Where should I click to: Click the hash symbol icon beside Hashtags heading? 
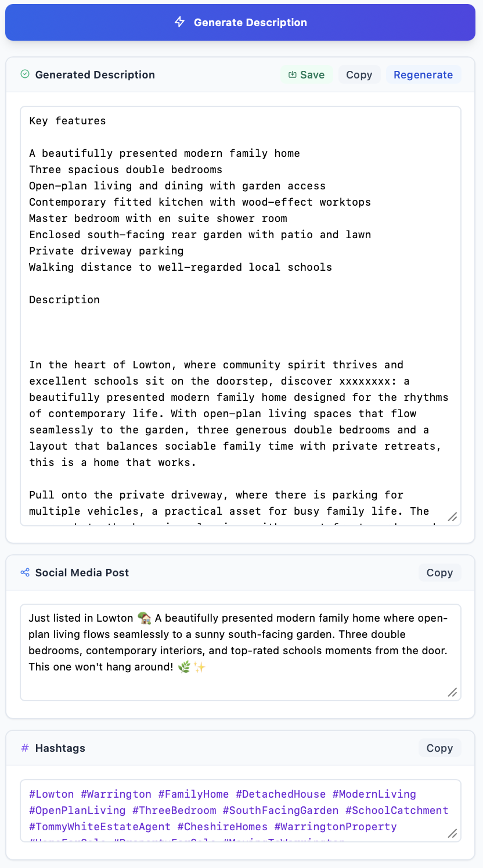click(x=24, y=748)
